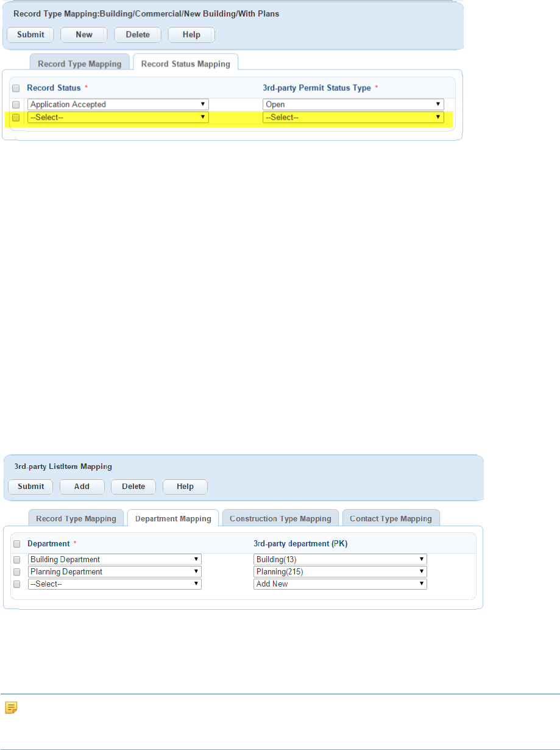The image size is (560, 750).
Task: Open the highlighted 3rd-party Permit Status --Select-- dropdown
Action: click(x=353, y=117)
